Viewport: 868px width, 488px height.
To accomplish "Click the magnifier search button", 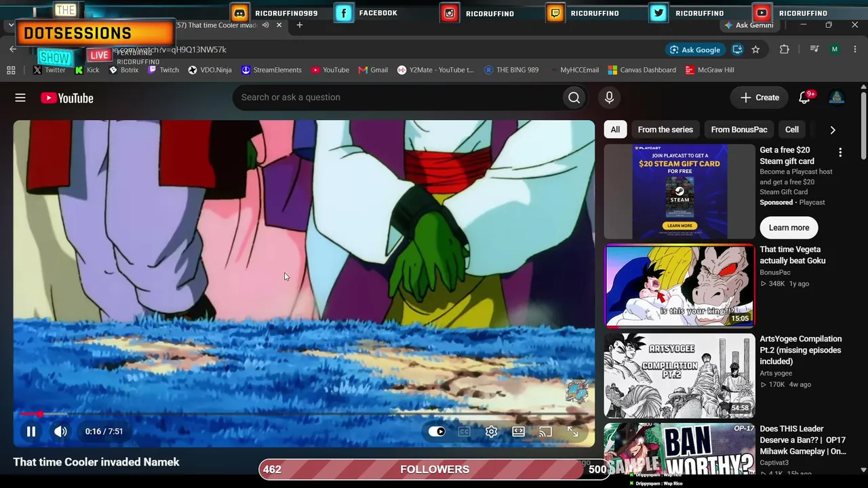I will (574, 98).
